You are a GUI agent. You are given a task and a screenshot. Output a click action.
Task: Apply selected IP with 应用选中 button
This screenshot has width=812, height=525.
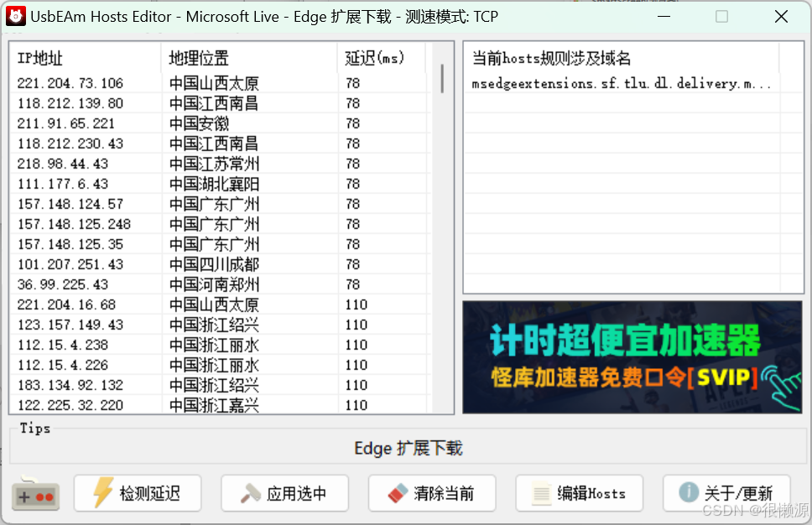coord(285,493)
